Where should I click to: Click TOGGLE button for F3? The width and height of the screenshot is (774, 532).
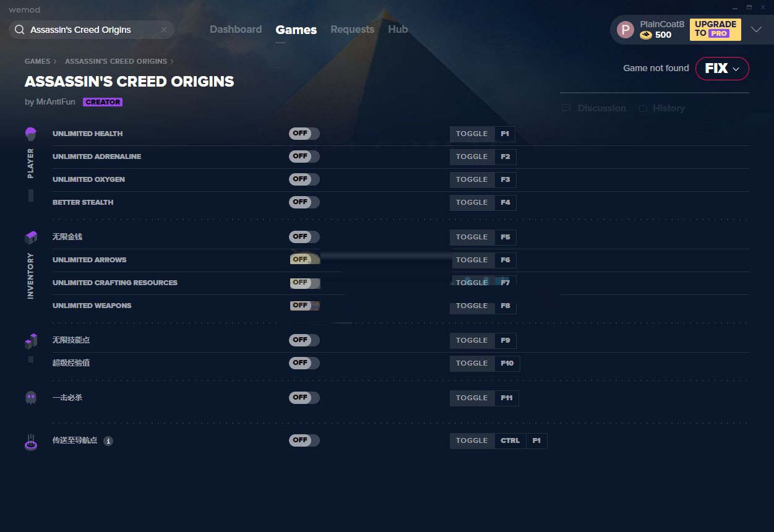pos(472,179)
